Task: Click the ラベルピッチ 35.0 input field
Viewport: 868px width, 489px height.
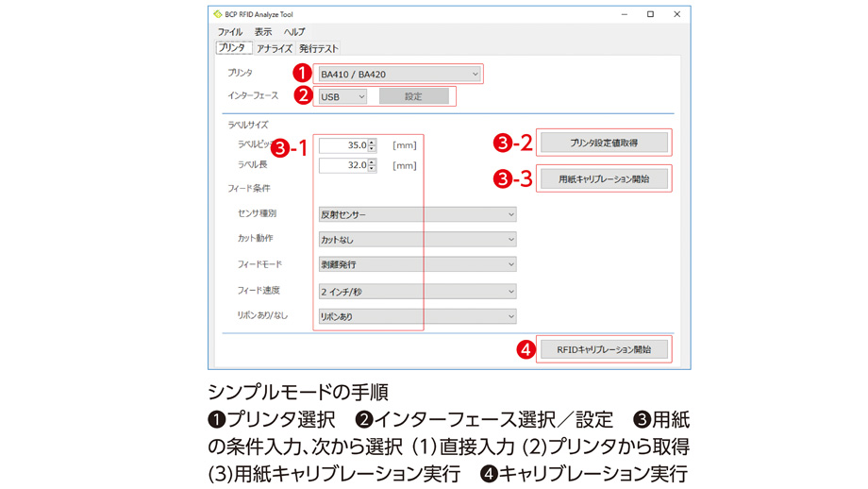Action: click(x=342, y=145)
